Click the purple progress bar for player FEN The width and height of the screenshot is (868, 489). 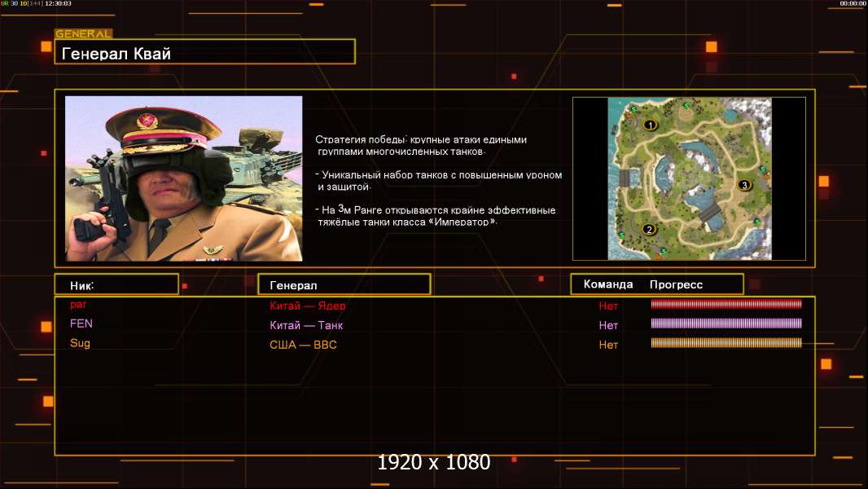726,323
